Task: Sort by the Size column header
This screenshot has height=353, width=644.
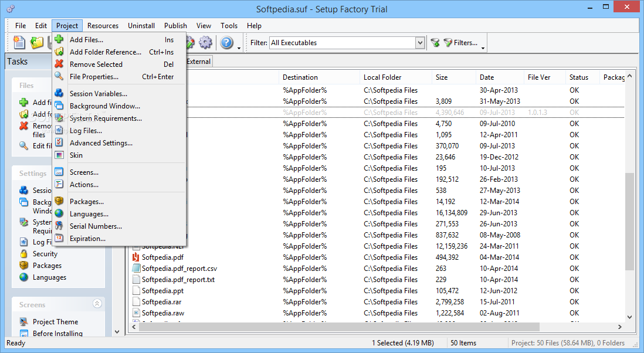Action: (454, 77)
